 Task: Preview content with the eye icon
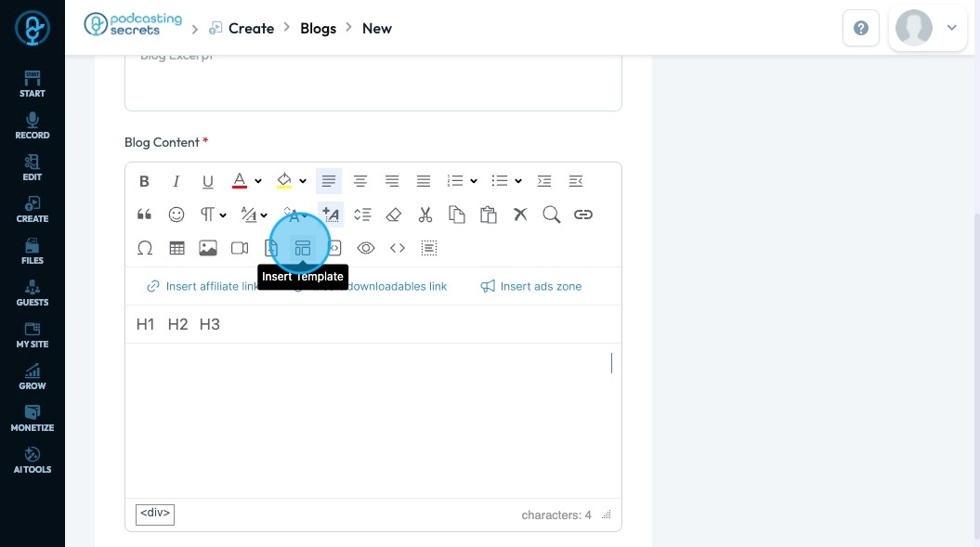366,248
